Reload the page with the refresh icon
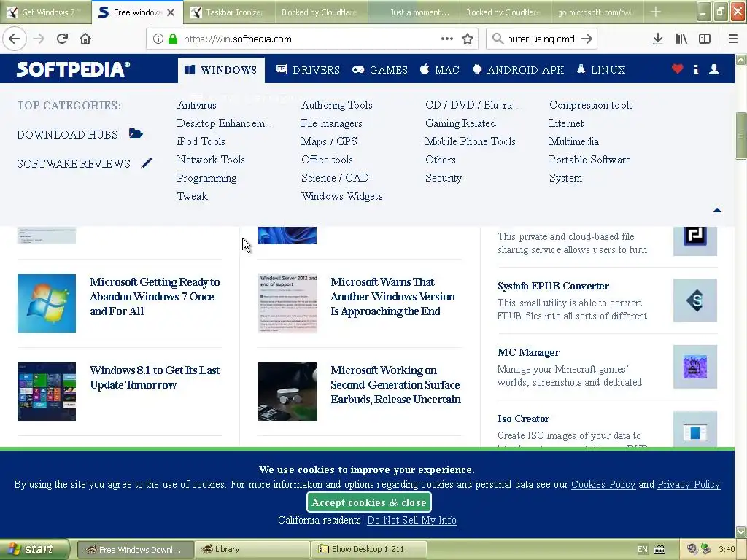Viewport: 747px width, 560px height. 62,39
